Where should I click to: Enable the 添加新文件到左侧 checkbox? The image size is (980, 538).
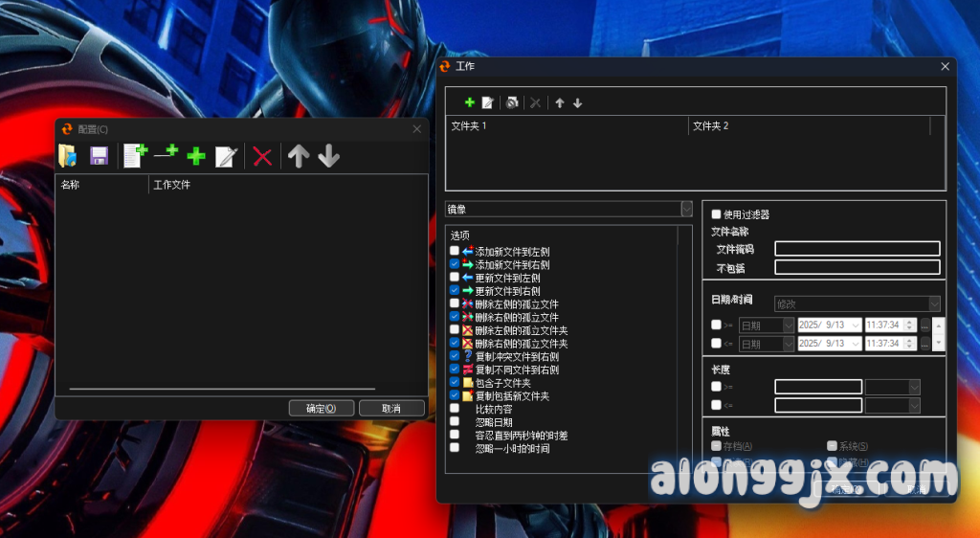click(x=455, y=251)
